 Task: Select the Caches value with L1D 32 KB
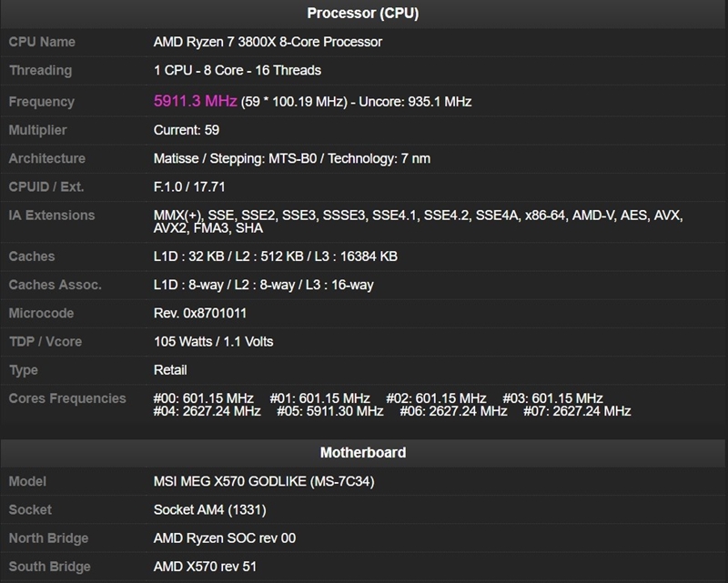click(275, 256)
